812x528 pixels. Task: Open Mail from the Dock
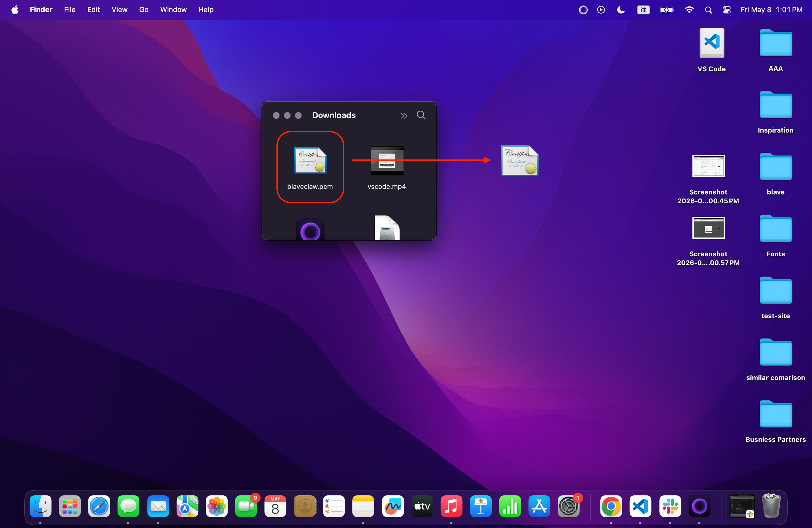click(158, 506)
